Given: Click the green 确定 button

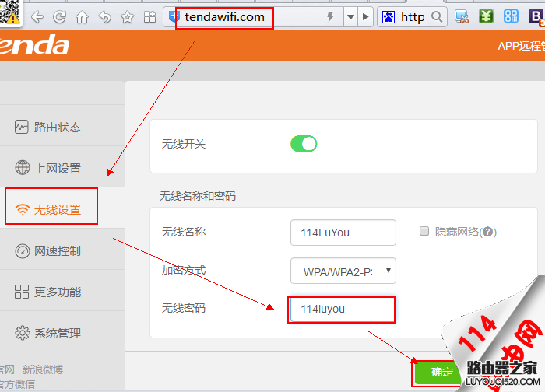Looking at the screenshot, I should 438,373.
